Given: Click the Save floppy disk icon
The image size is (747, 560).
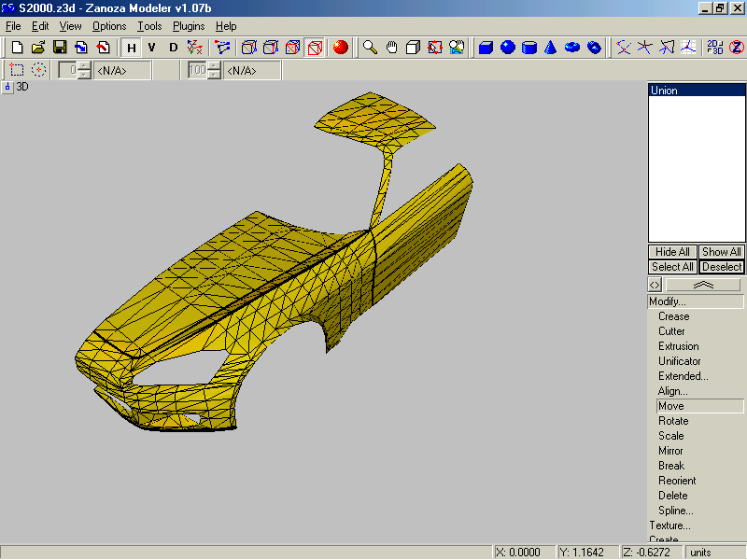Looking at the screenshot, I should point(59,47).
